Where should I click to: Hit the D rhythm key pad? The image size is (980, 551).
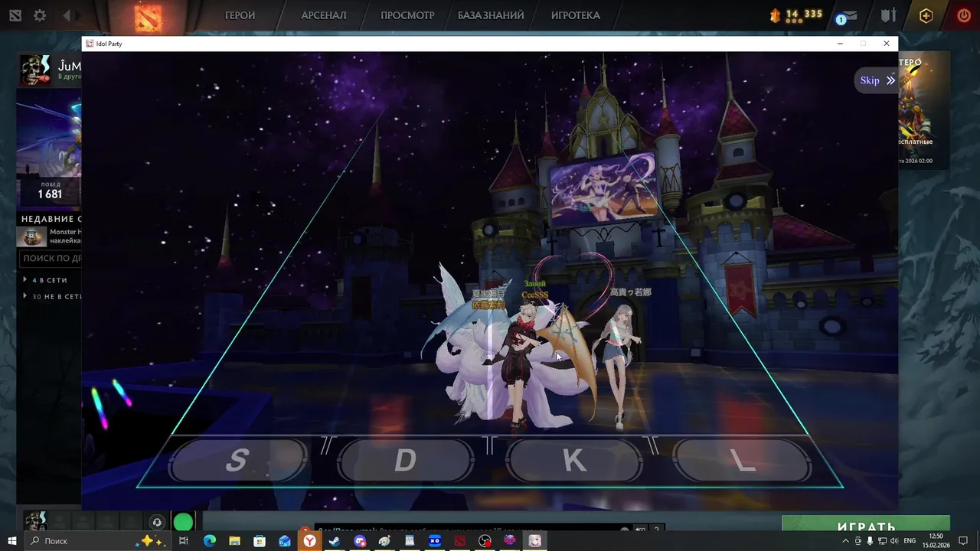point(405,460)
